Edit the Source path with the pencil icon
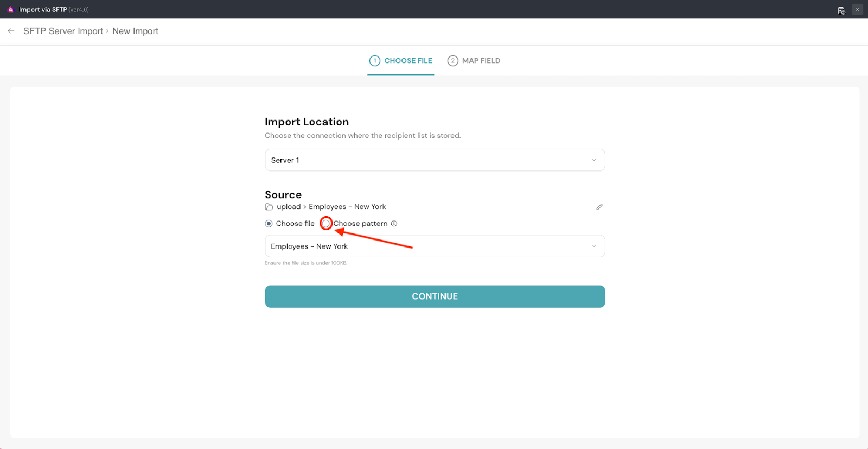The width and height of the screenshot is (868, 449). pyautogui.click(x=599, y=207)
